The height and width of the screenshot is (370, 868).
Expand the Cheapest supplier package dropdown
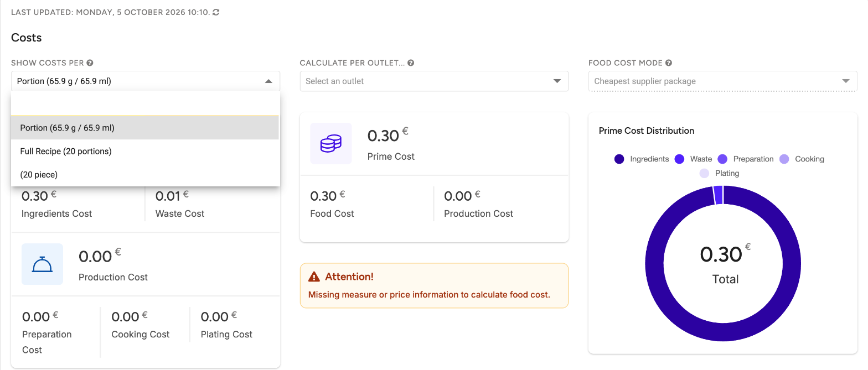pyautogui.click(x=722, y=81)
